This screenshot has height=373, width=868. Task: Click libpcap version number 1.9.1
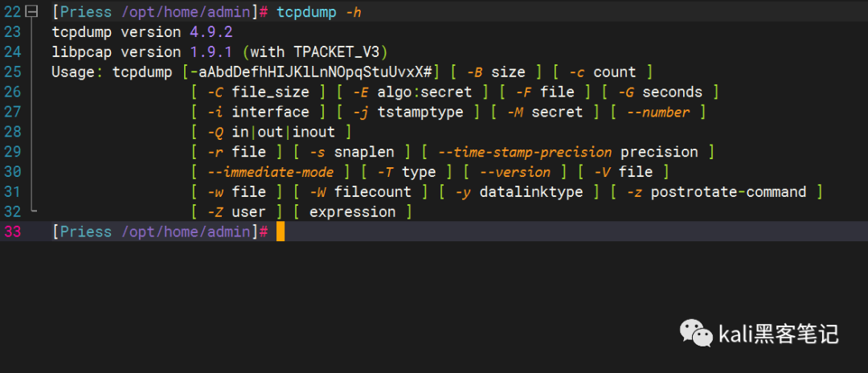pos(211,52)
